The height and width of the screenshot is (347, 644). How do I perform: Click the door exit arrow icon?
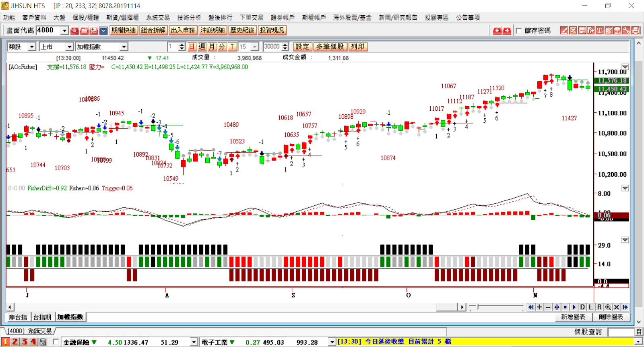(591, 30)
